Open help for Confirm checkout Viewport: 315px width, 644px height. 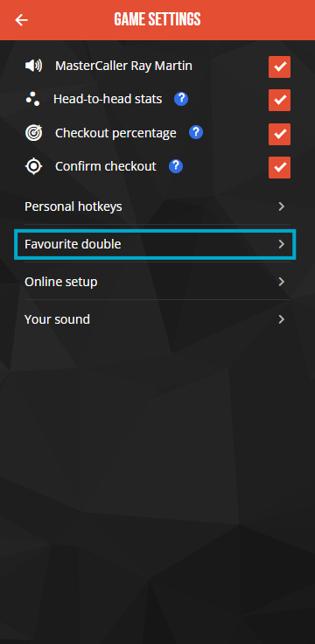point(176,166)
